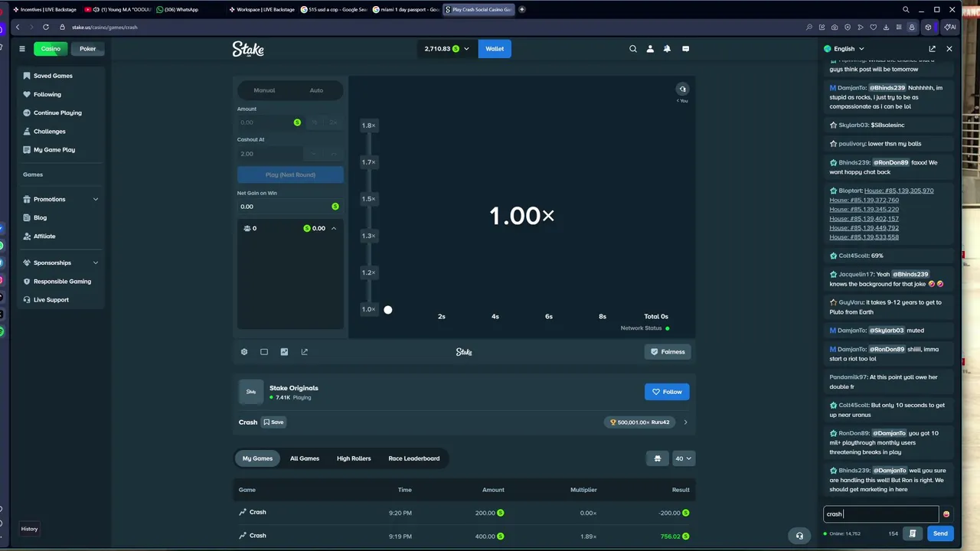
Task: Open the 9:20 PM Crash bet row
Action: click(464, 513)
